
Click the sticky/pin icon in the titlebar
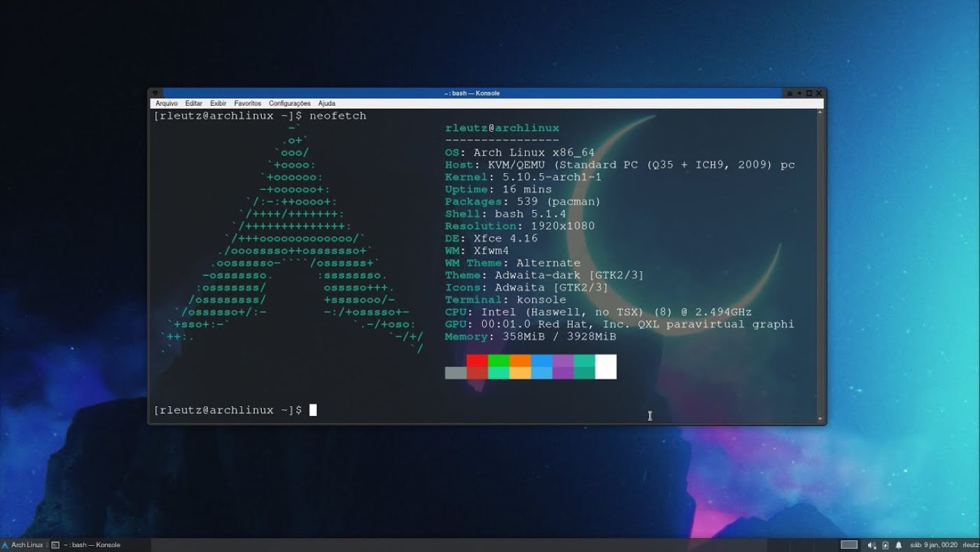(790, 92)
